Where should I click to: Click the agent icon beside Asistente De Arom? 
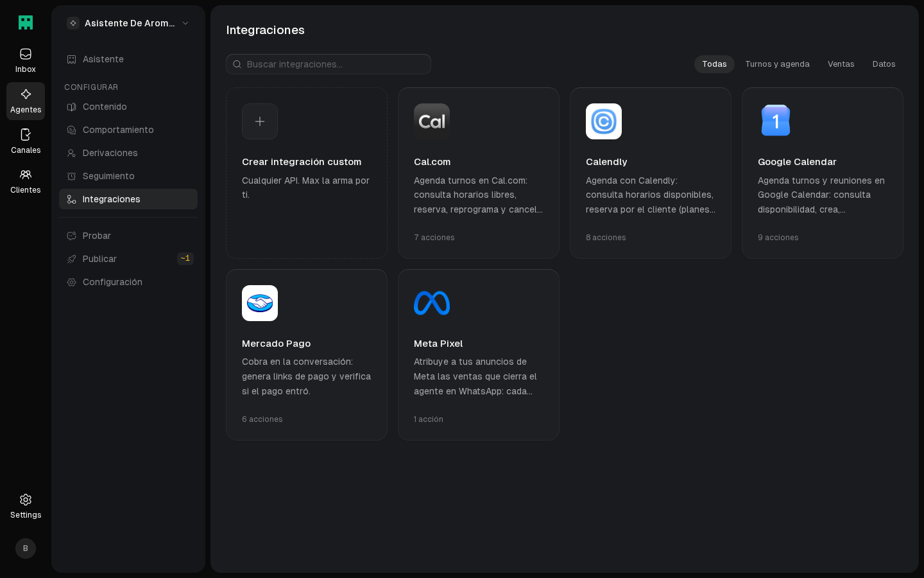(73, 23)
